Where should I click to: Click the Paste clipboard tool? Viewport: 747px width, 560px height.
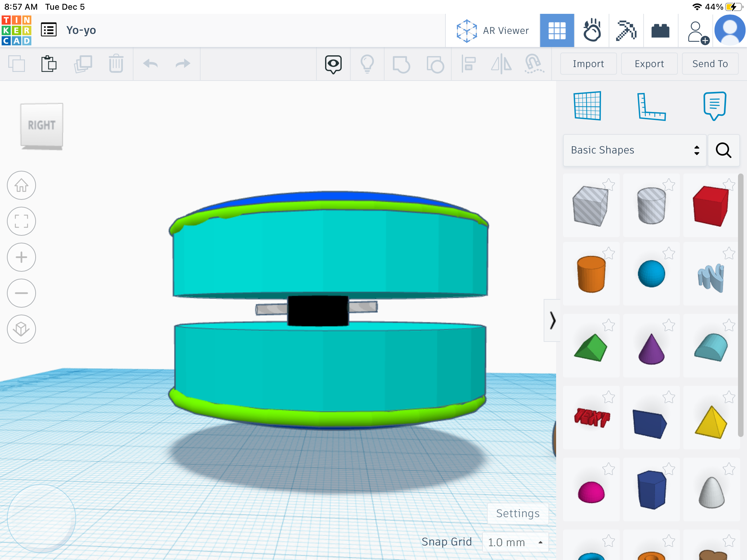click(x=49, y=64)
